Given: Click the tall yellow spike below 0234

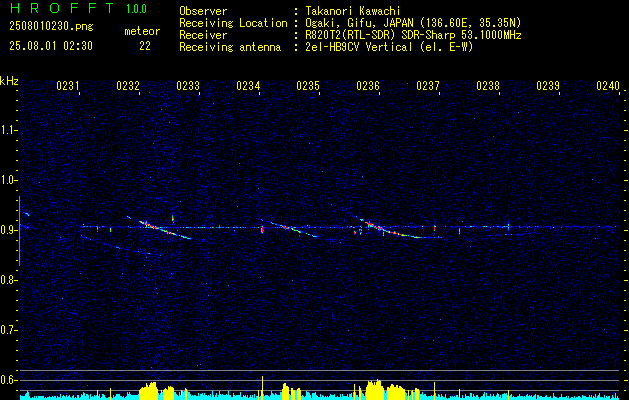Looking at the screenshot, I should tap(262, 388).
